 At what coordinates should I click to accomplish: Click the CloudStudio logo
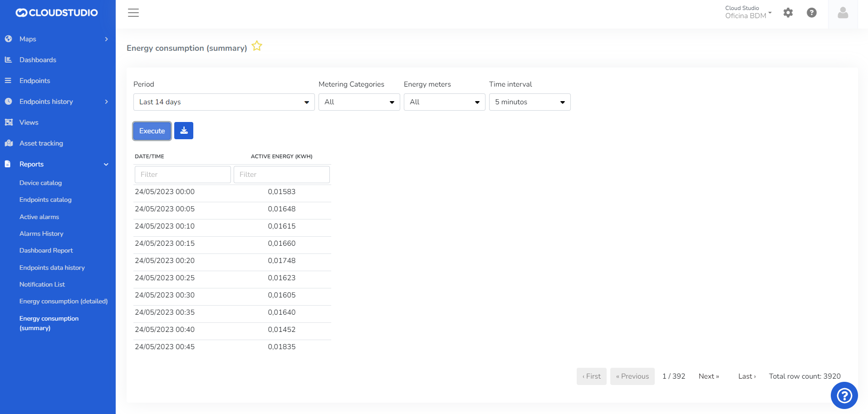[x=57, y=13]
